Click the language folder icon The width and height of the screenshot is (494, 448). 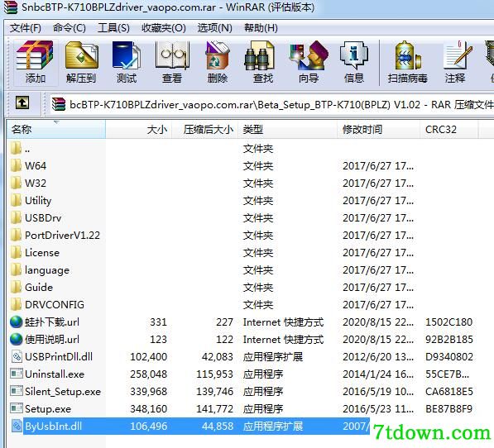16,270
